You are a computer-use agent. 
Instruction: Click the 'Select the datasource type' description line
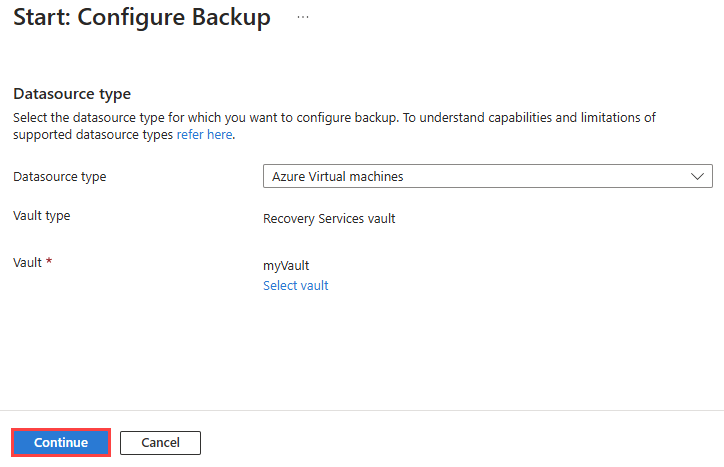point(200,117)
